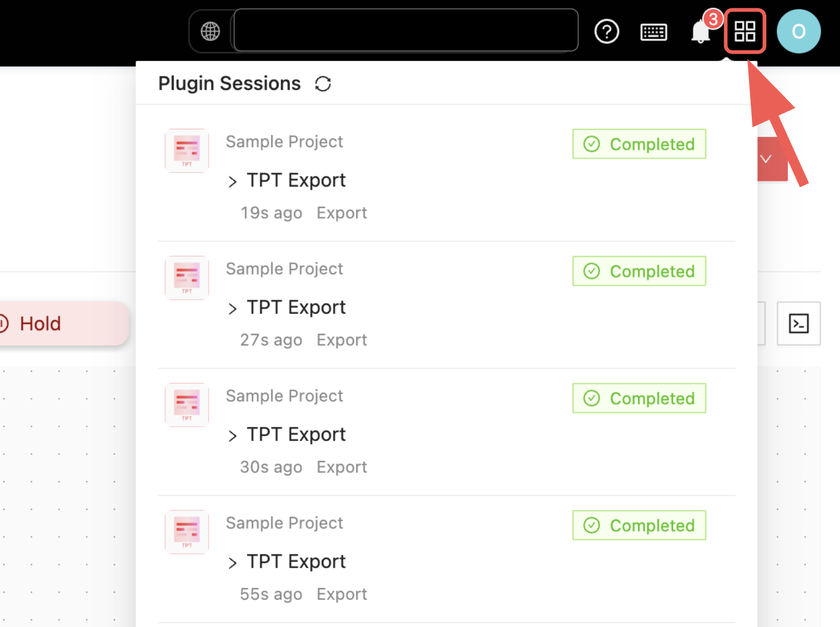Viewport: 840px width, 627px height.
Task: Open keyboard shortcuts icon
Action: 654,32
